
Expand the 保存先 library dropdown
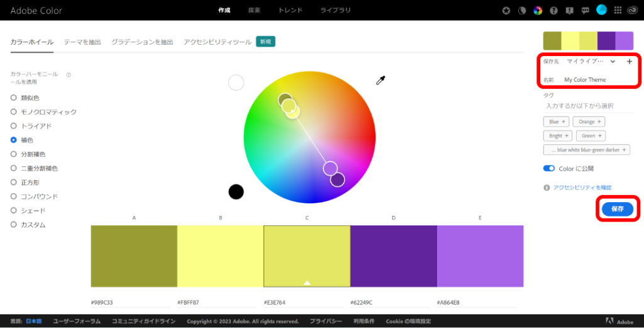613,62
